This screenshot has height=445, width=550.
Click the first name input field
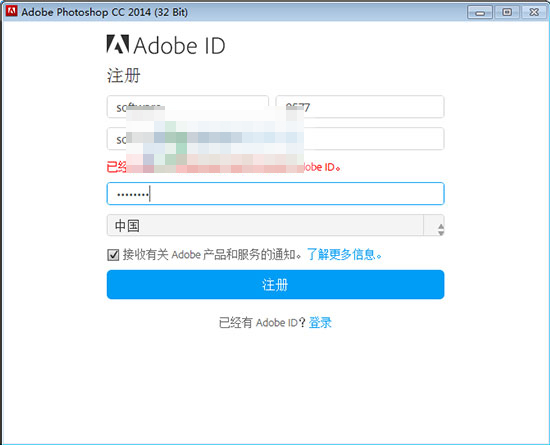point(188,107)
